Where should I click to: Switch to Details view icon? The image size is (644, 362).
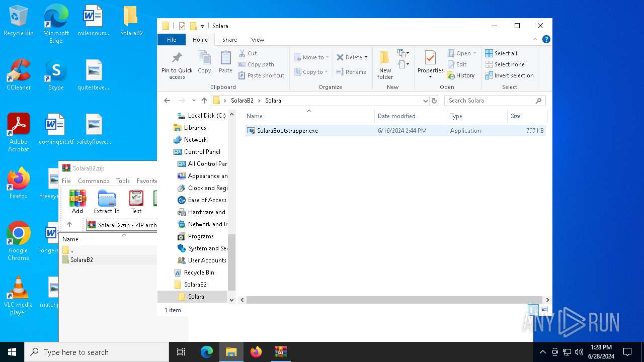[533, 310]
